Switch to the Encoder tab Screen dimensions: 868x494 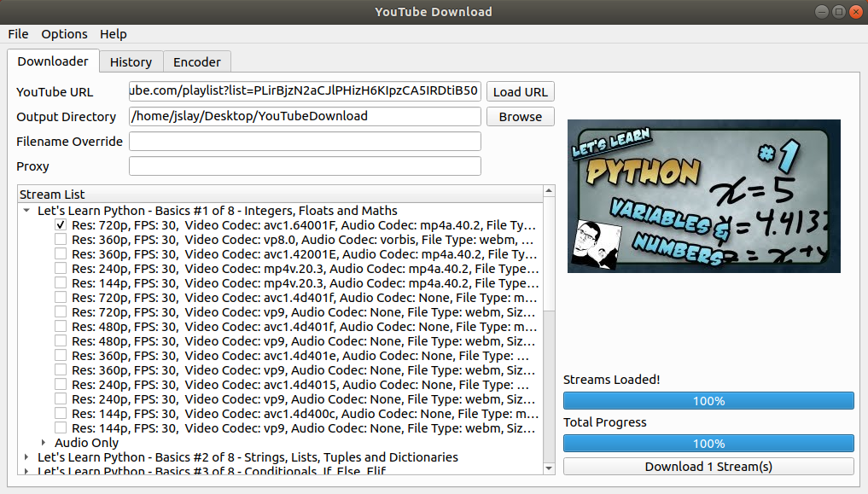(196, 61)
